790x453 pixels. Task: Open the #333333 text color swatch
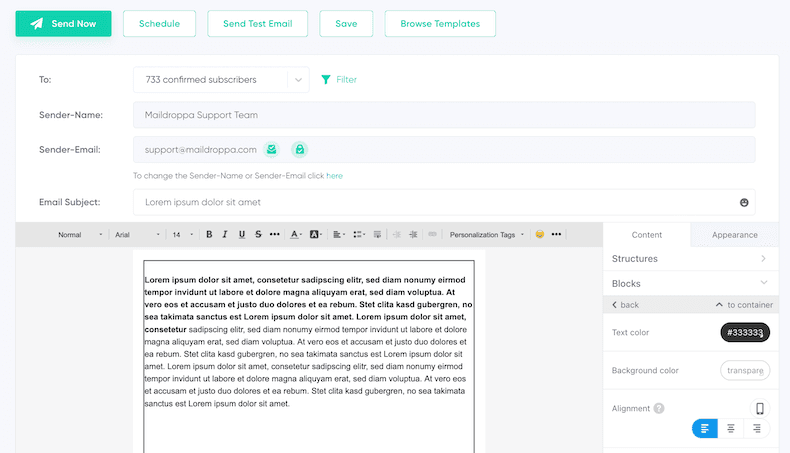[x=745, y=333]
